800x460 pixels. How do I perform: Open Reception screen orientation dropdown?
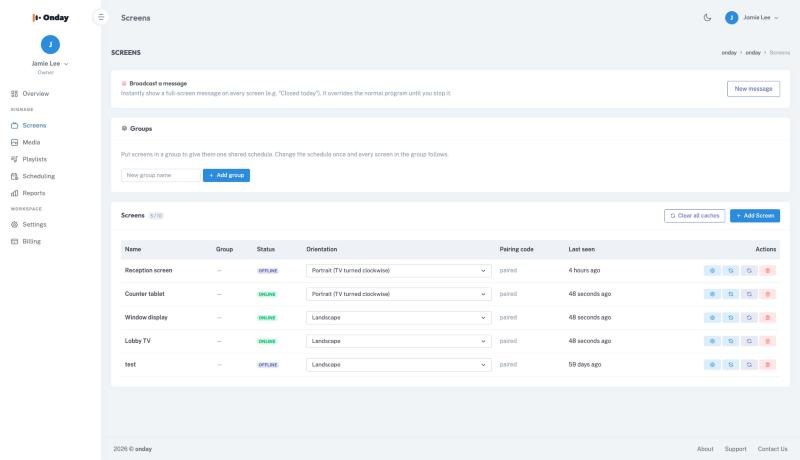coord(398,270)
